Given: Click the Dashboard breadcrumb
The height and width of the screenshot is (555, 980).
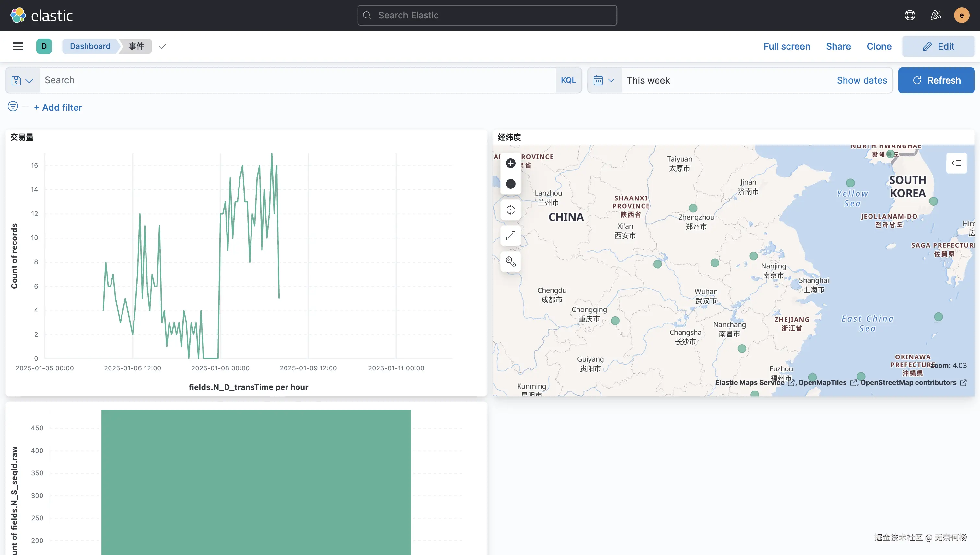Looking at the screenshot, I should [90, 46].
